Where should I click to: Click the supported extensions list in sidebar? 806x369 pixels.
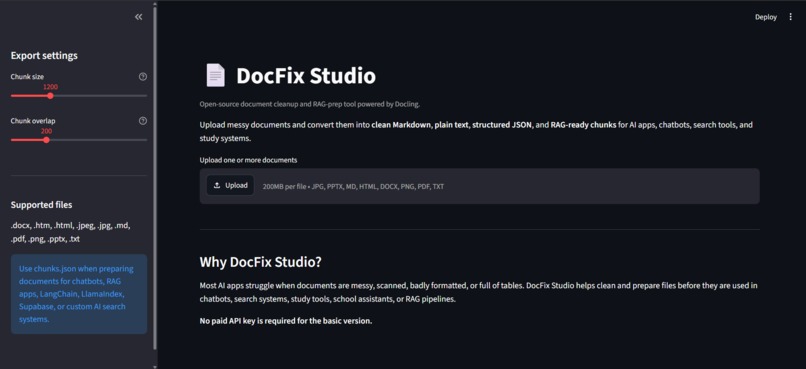click(x=70, y=232)
